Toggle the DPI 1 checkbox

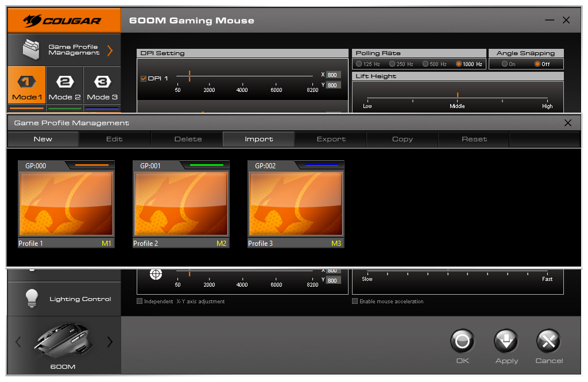(x=144, y=79)
